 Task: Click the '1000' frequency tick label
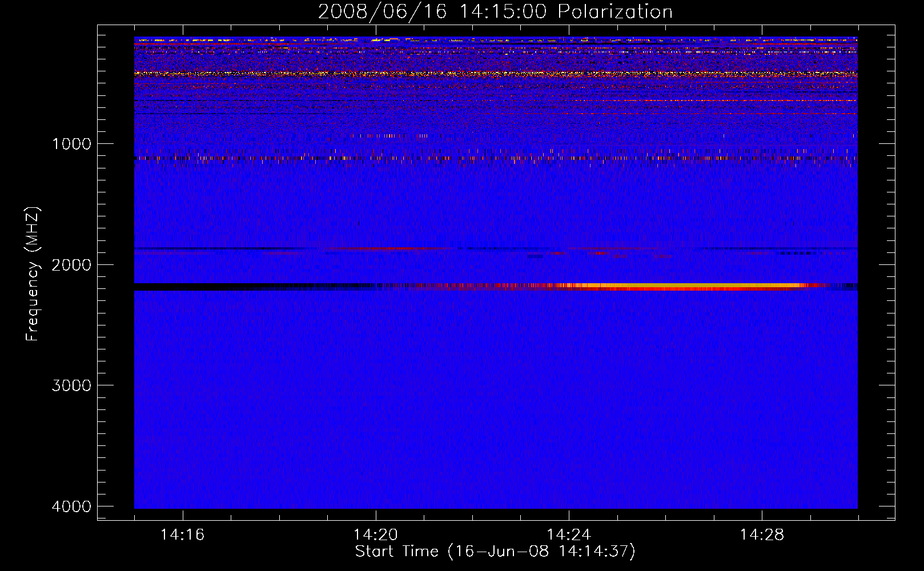(x=71, y=143)
